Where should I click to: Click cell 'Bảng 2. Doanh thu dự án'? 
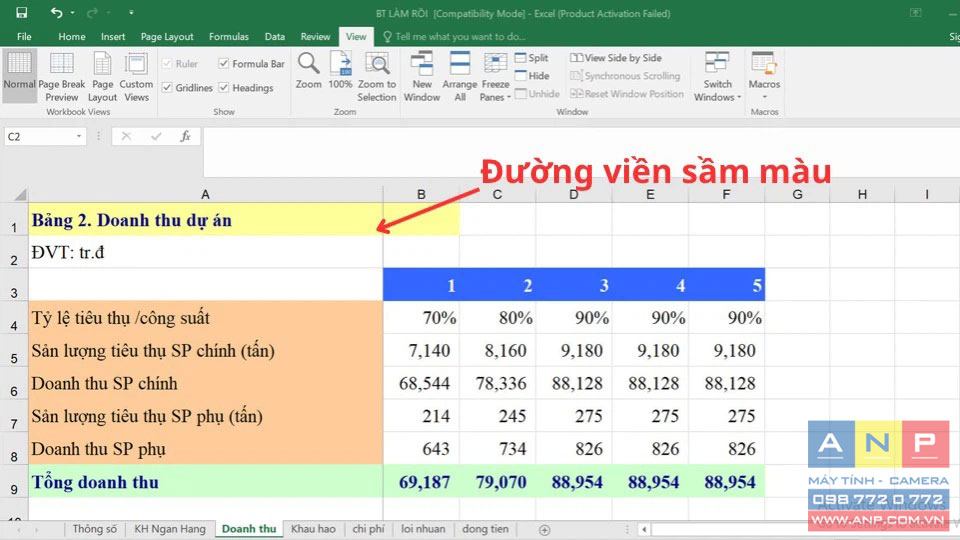pos(205,220)
